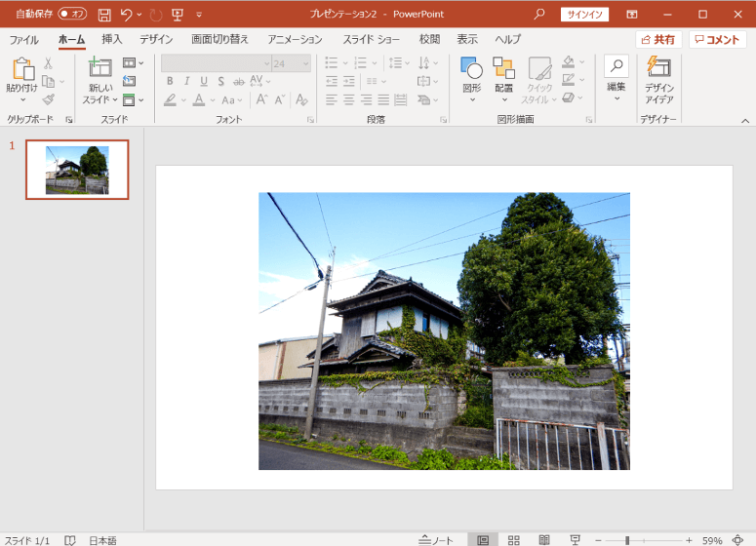Screen dimensions: 756x546
Task: Open the Insert (挿入) tab
Action: click(x=112, y=40)
